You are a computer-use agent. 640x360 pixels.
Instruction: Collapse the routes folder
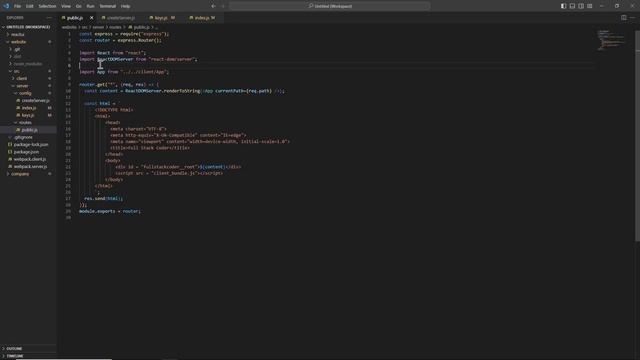pos(29,122)
